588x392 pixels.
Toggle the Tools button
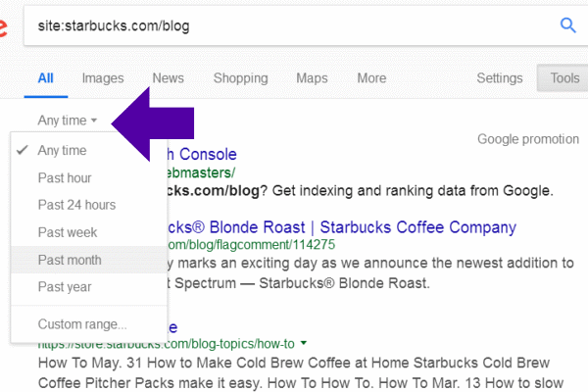coord(564,78)
